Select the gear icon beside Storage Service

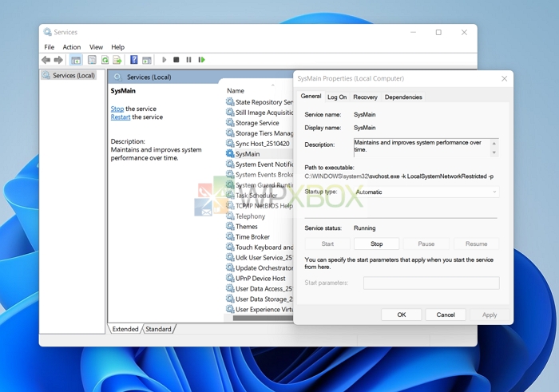(x=230, y=123)
